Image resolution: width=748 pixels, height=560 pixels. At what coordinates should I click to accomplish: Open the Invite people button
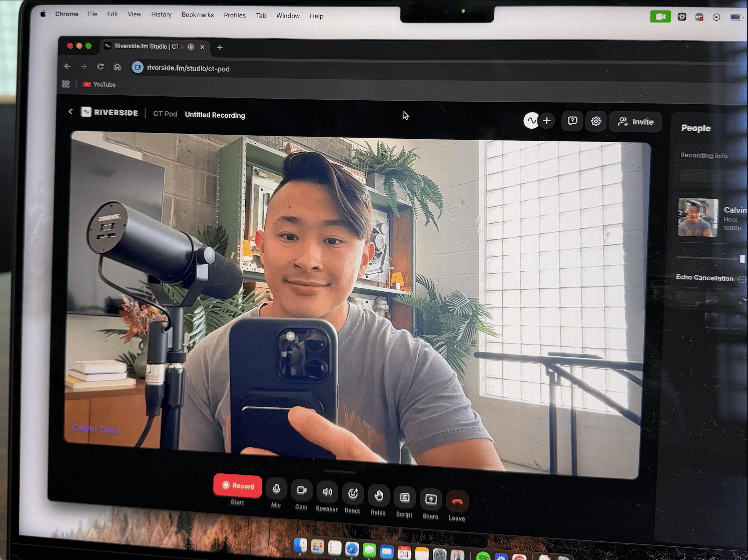[x=635, y=122]
